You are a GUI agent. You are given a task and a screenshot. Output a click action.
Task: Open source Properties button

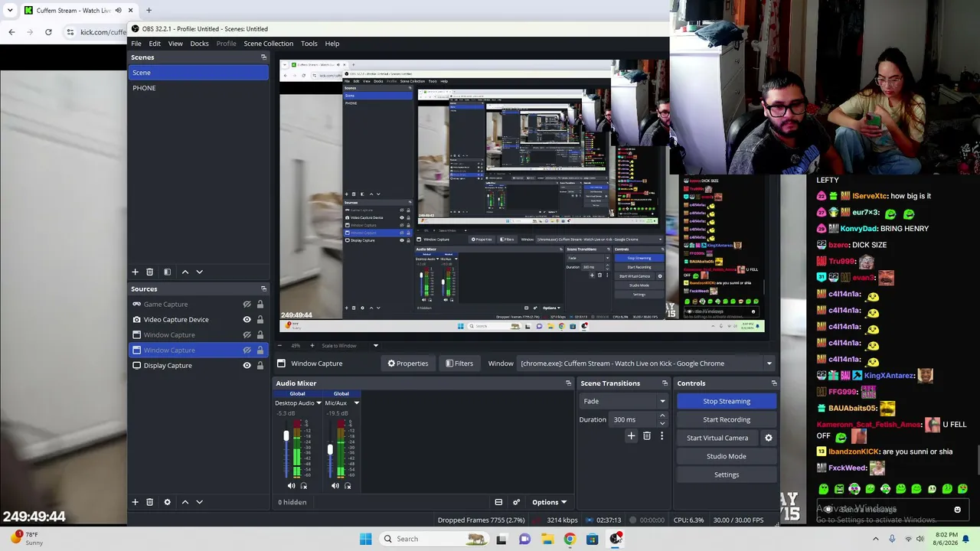click(408, 364)
